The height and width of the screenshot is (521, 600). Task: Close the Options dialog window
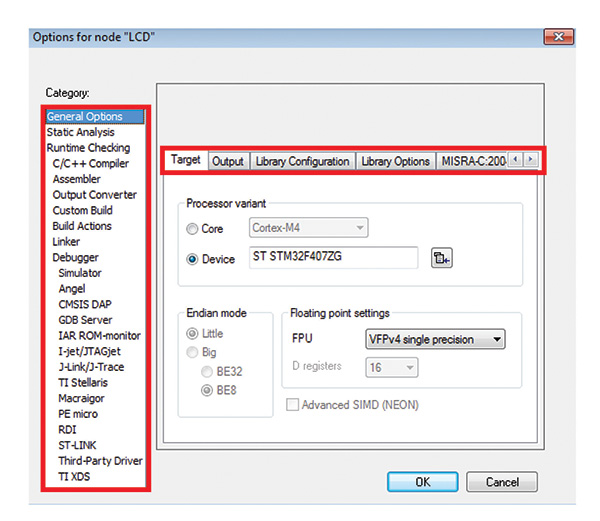pyautogui.click(x=556, y=37)
